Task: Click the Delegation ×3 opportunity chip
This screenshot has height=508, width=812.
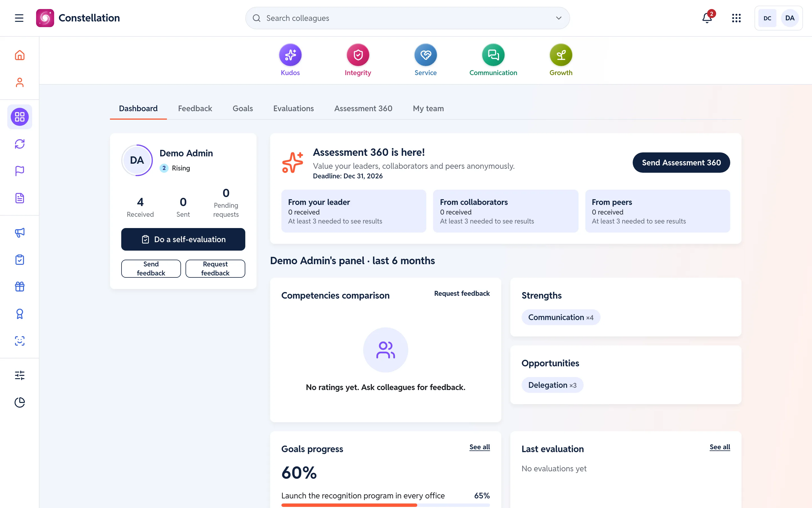Action: click(552, 385)
